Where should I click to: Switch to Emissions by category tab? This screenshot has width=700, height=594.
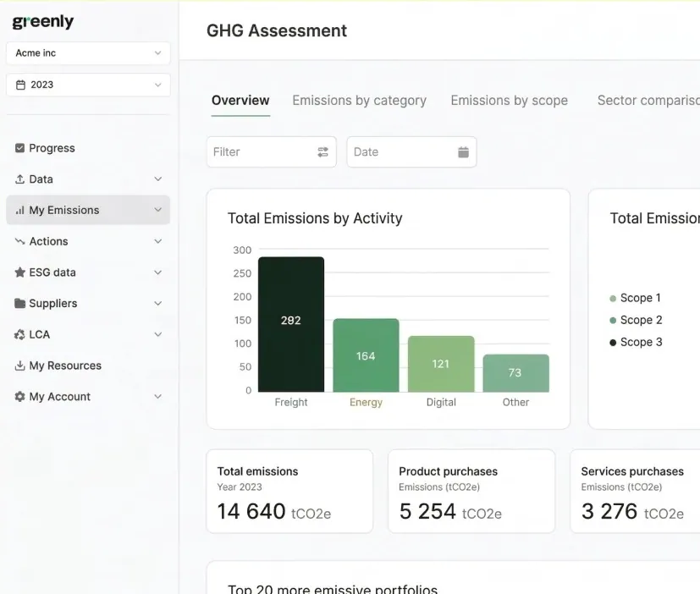pos(360,101)
